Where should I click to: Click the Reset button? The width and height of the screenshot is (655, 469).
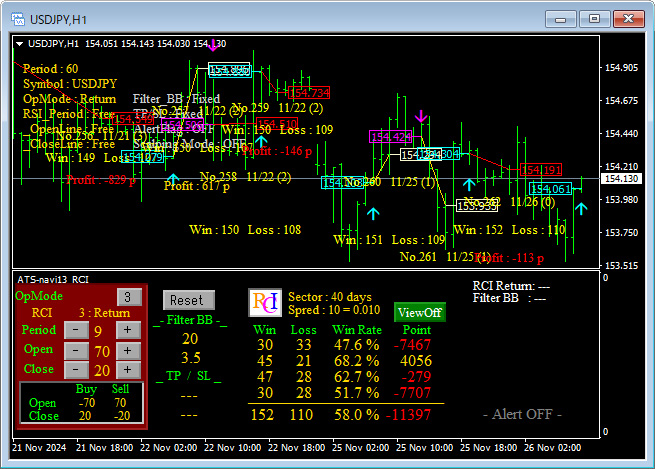(x=189, y=300)
